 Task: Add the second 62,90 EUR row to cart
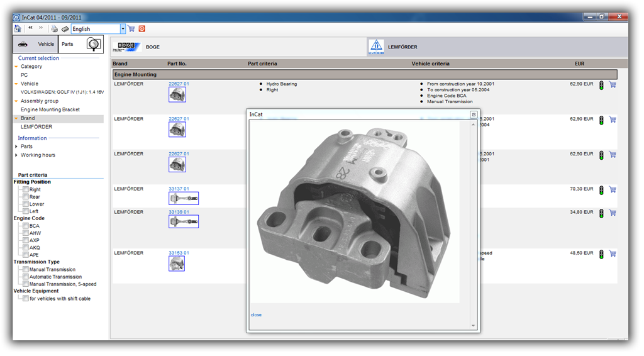[x=613, y=120]
